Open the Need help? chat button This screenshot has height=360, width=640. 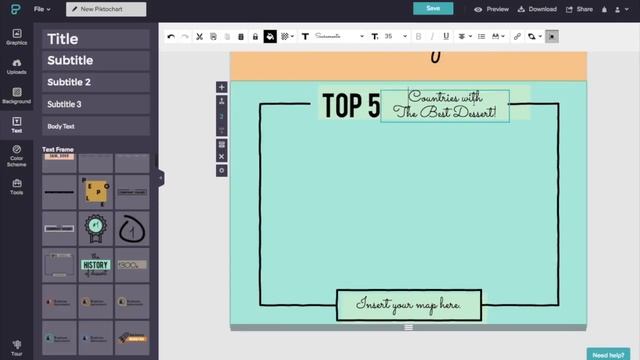608,355
